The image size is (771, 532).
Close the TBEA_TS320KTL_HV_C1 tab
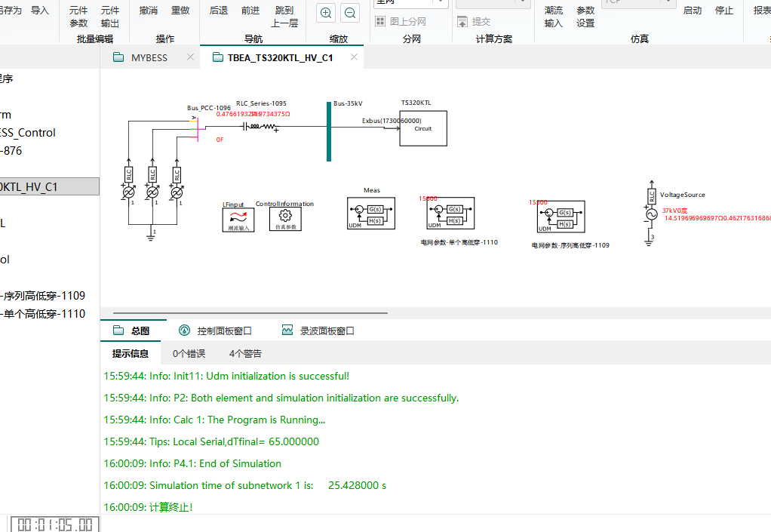pyautogui.click(x=354, y=57)
